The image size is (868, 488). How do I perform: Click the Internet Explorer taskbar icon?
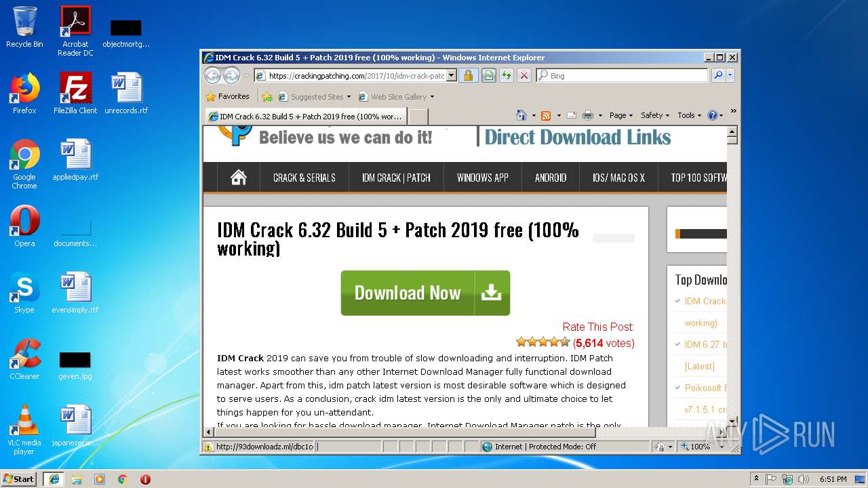click(54, 479)
